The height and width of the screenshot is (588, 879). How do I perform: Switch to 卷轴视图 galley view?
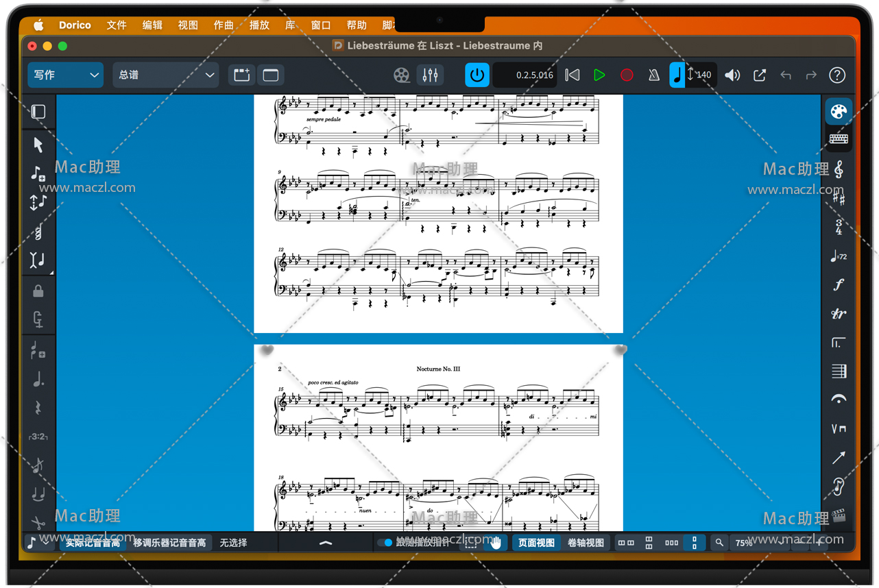pyautogui.click(x=586, y=543)
